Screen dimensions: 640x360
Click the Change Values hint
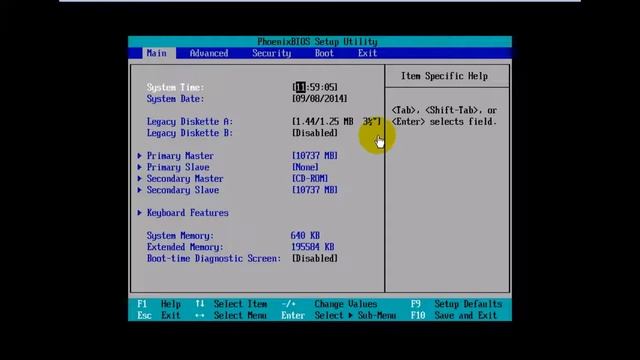(x=346, y=304)
